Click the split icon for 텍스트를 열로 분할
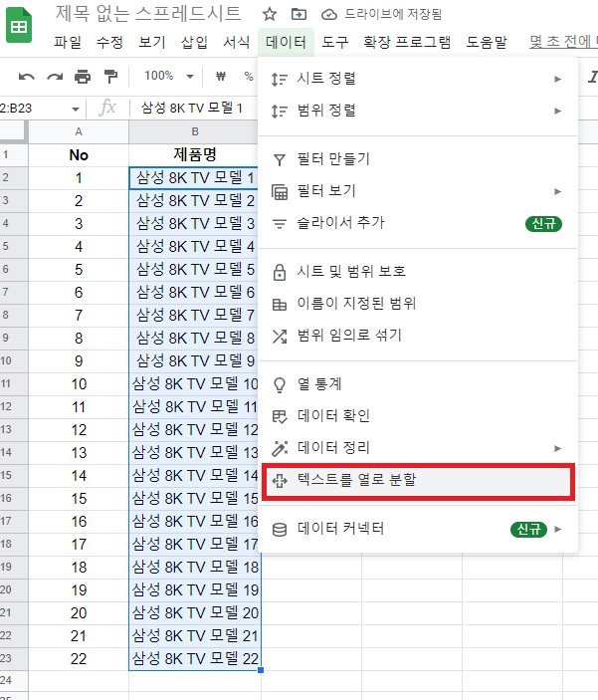Image resolution: width=598 pixels, height=700 pixels. coord(280,481)
